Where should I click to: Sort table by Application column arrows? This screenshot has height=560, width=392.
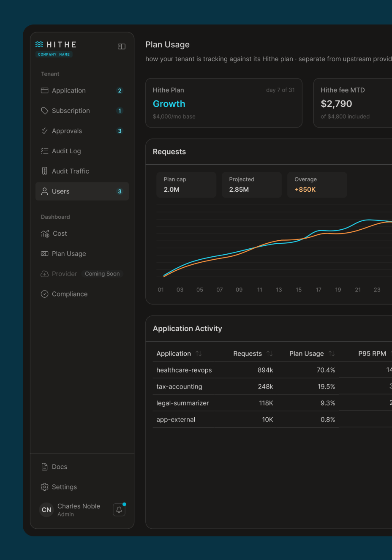[x=199, y=353]
